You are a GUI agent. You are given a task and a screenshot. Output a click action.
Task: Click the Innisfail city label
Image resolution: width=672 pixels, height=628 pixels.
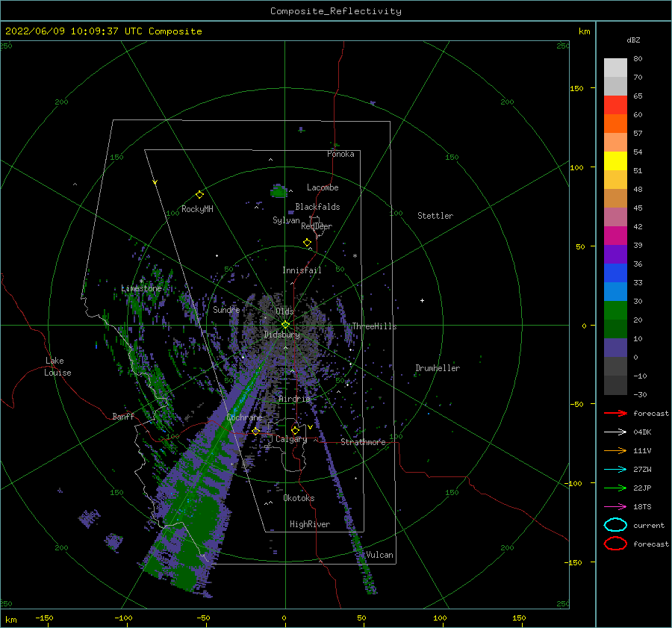pos(302,270)
